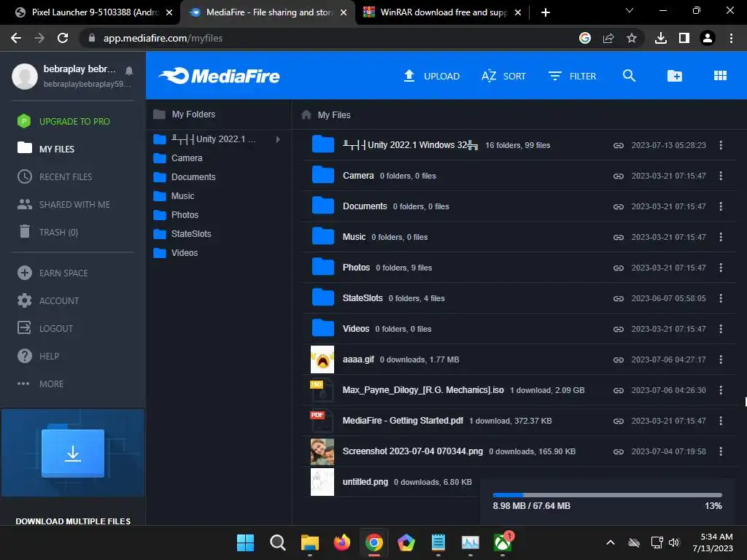Open options menu for aaaa.gif
Image resolution: width=747 pixels, height=560 pixels.
coord(721,359)
